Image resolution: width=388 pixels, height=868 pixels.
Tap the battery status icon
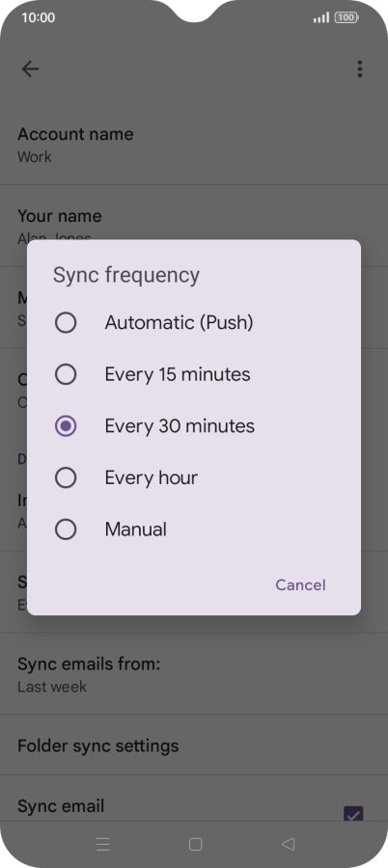click(x=346, y=17)
